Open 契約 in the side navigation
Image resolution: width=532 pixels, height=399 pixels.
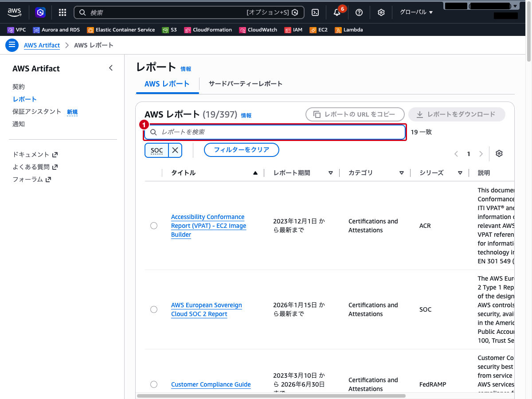pyautogui.click(x=19, y=87)
